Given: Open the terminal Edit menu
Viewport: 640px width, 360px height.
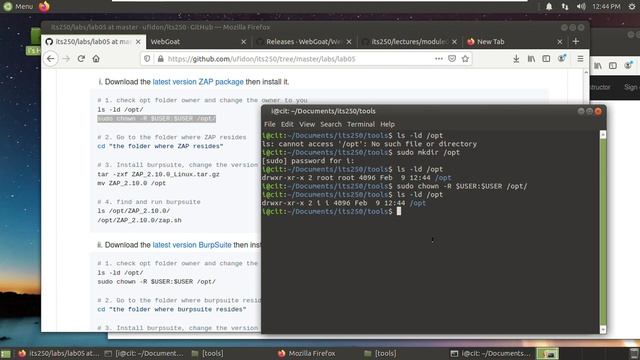Looking at the screenshot, I should click(287, 124).
